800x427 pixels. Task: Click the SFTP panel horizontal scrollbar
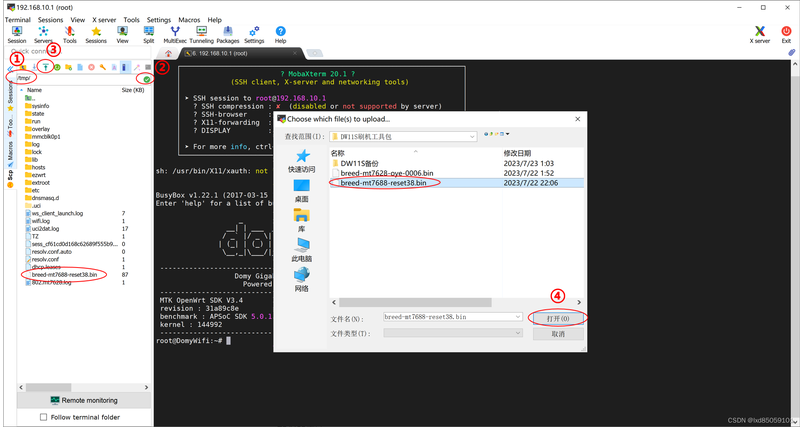(x=49, y=388)
